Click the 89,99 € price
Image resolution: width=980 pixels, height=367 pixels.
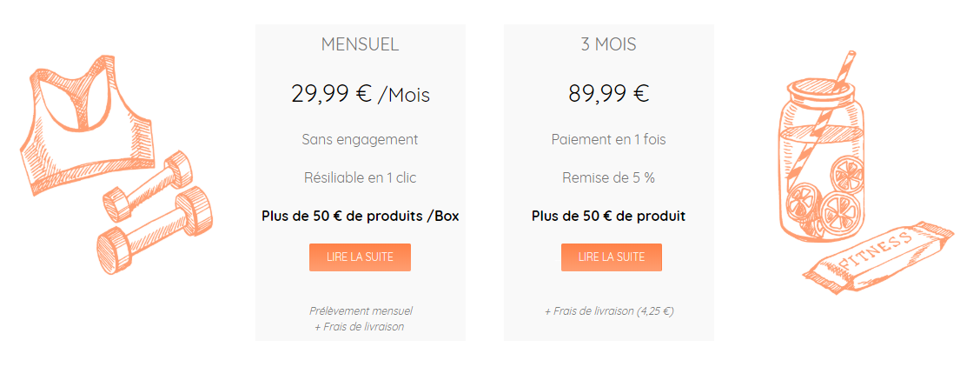tap(609, 94)
